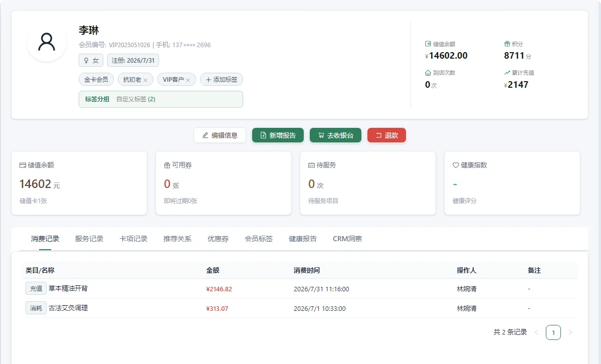
Task: Add a new tag with 添加标签
Action: (x=222, y=79)
